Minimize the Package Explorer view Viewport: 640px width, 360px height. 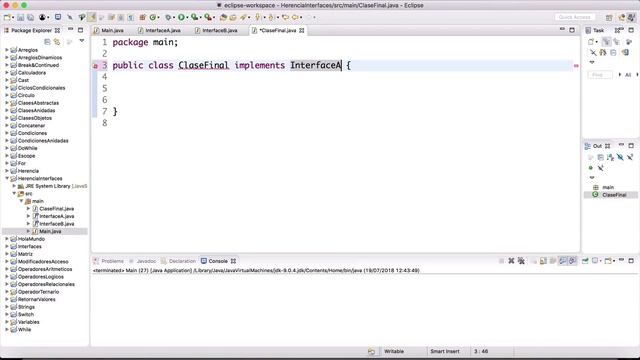click(70, 30)
